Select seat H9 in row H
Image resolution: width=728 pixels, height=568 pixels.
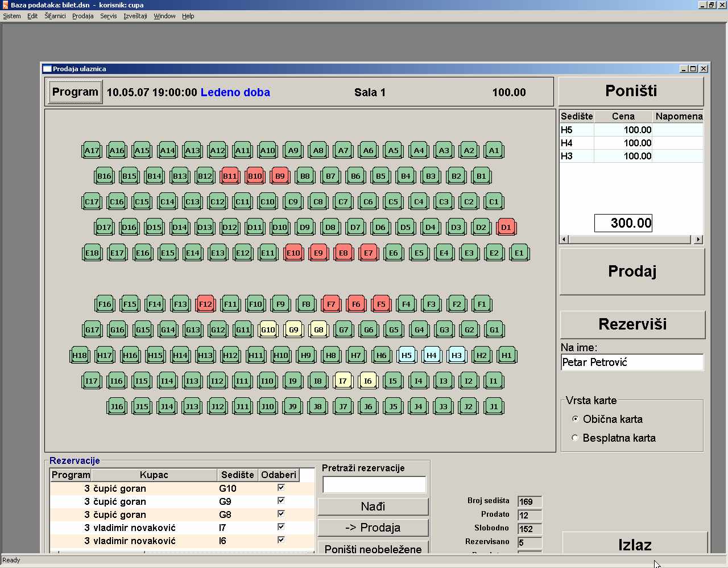[306, 356]
